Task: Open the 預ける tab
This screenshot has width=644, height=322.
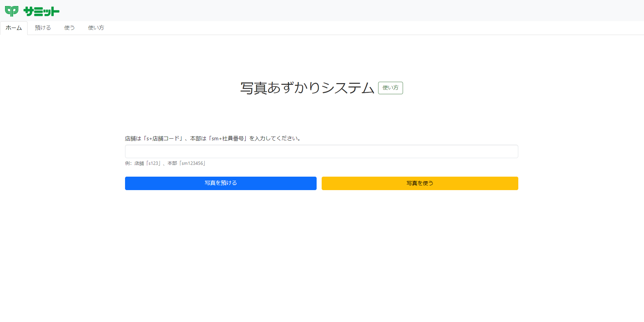Action: click(x=43, y=28)
